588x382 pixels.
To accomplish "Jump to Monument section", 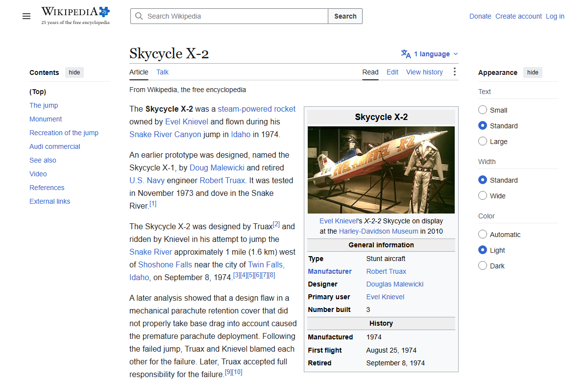I will pyautogui.click(x=46, y=119).
